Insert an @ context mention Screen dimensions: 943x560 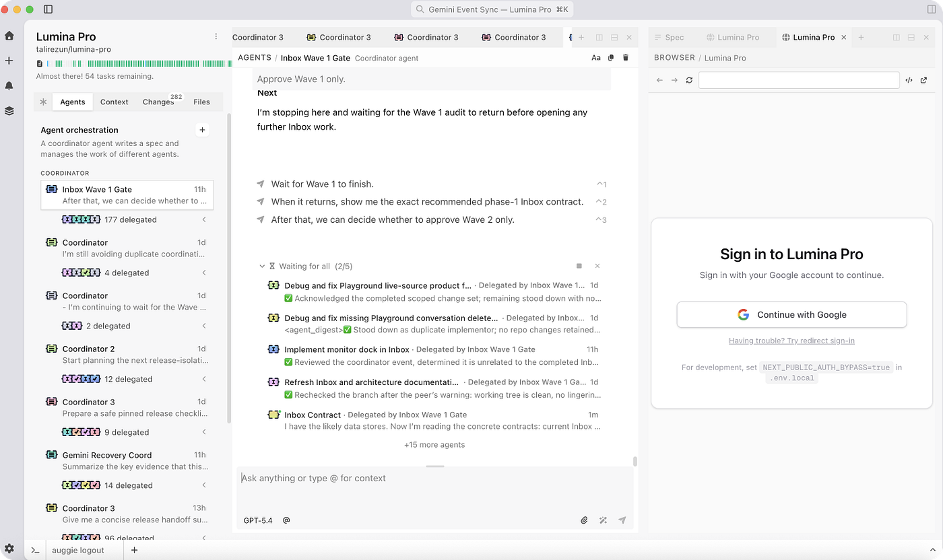click(286, 520)
